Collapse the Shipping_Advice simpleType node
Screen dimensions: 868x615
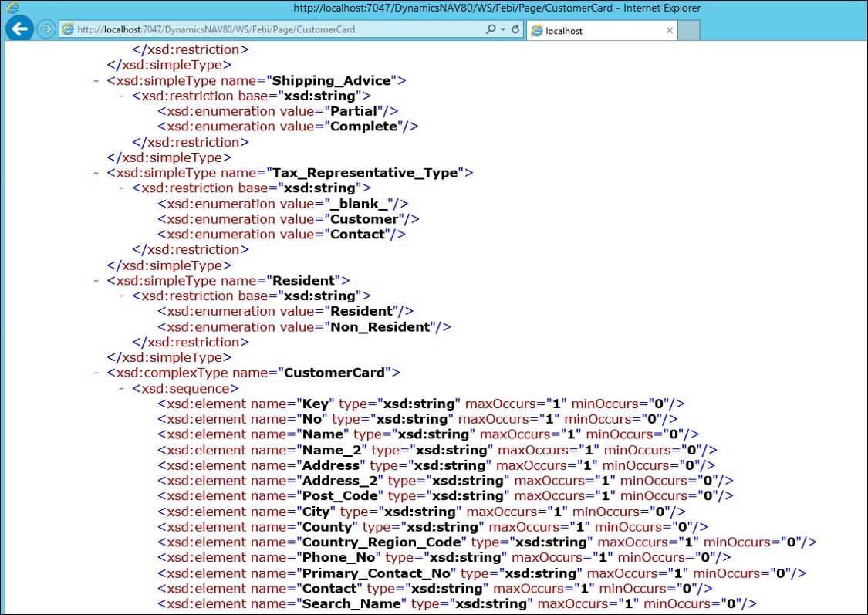(96, 80)
